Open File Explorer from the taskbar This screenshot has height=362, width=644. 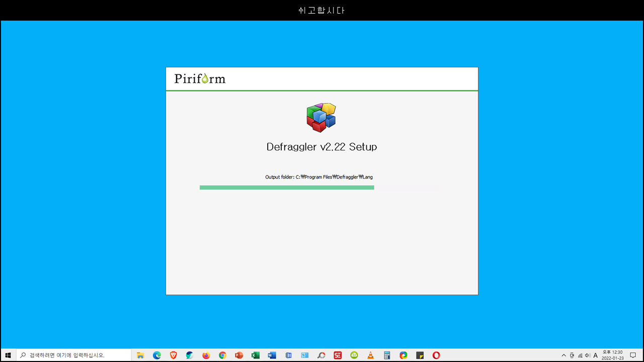140,355
